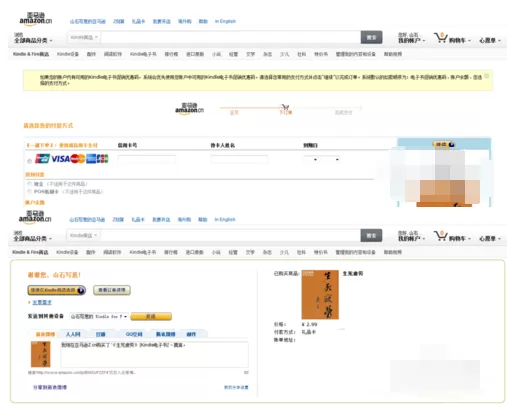Switch to the 腾讯微博 share tab
This screenshot has height=405, width=507.
click(165, 334)
